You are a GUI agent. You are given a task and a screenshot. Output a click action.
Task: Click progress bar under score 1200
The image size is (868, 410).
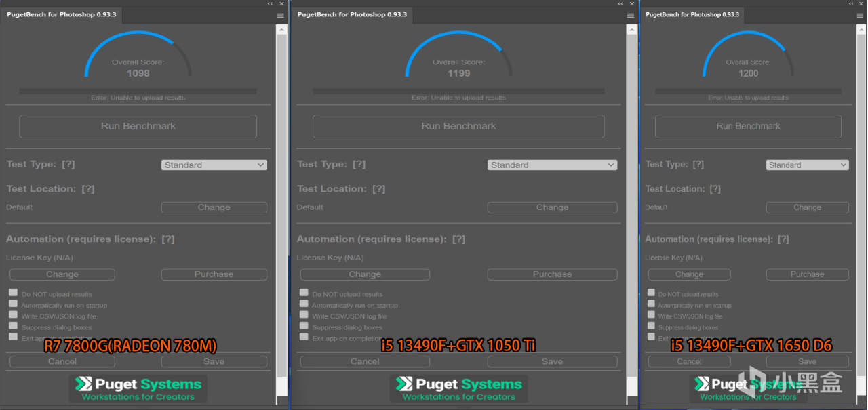[x=748, y=91]
